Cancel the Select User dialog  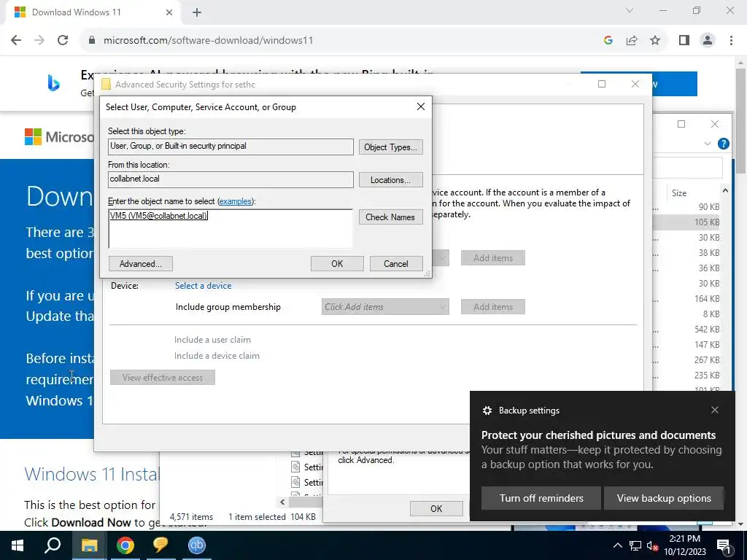point(396,264)
